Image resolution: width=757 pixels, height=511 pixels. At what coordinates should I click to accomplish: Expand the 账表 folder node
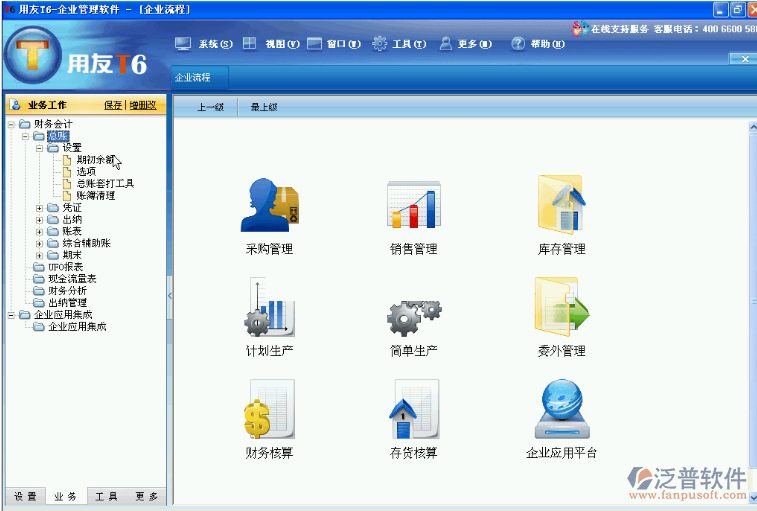[x=40, y=231]
